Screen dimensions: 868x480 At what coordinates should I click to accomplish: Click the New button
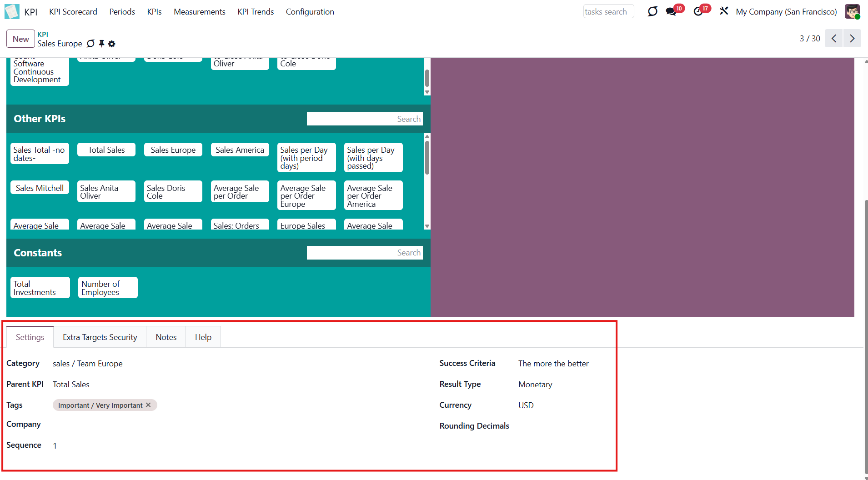(20, 39)
